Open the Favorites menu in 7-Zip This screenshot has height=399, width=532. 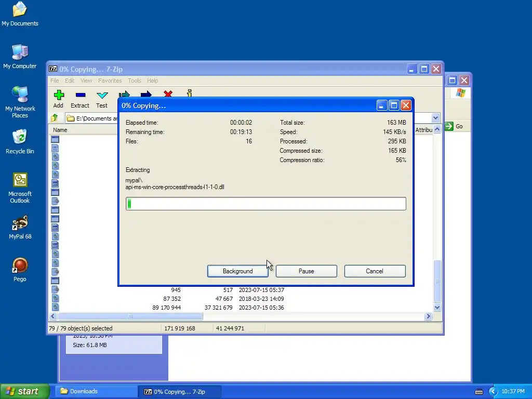[110, 81]
